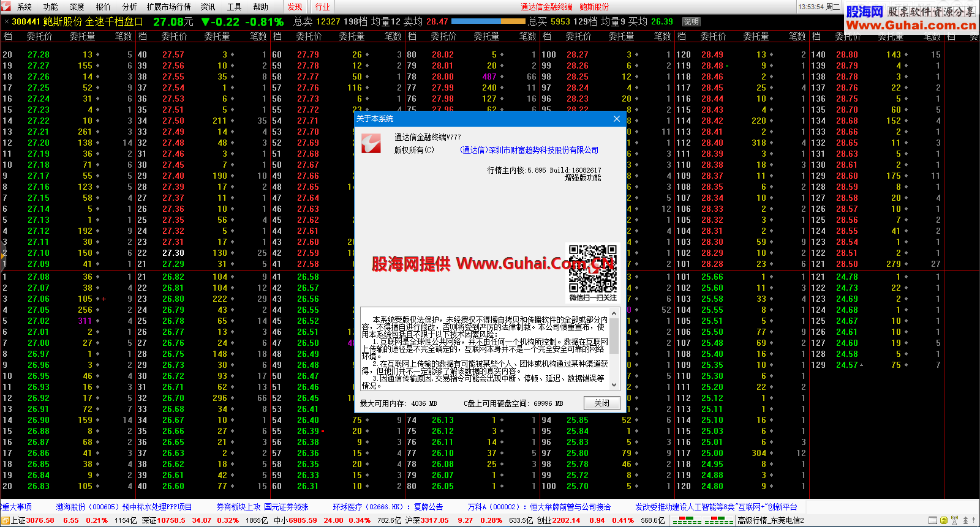Open the 报价 menu
Screen dimensions: 980x527
pos(104,7)
